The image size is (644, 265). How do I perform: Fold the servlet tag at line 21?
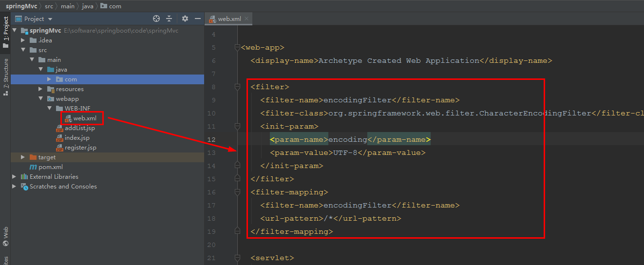point(237,258)
